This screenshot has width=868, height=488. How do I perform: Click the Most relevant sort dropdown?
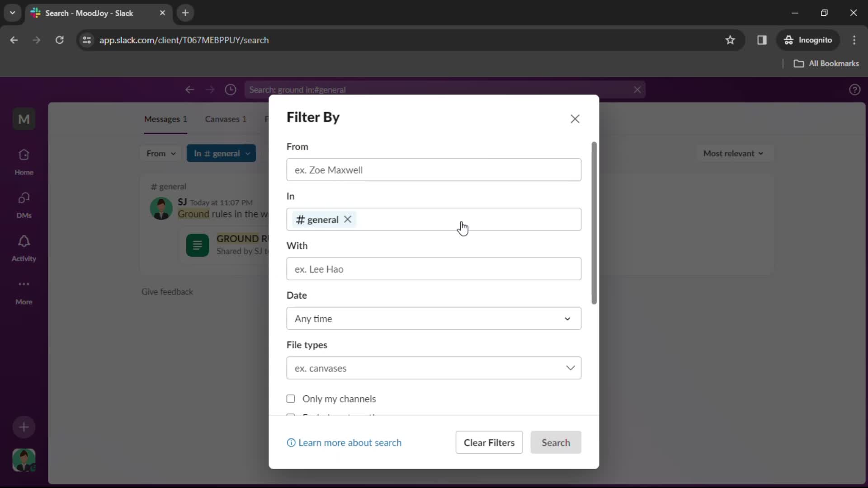733,153
